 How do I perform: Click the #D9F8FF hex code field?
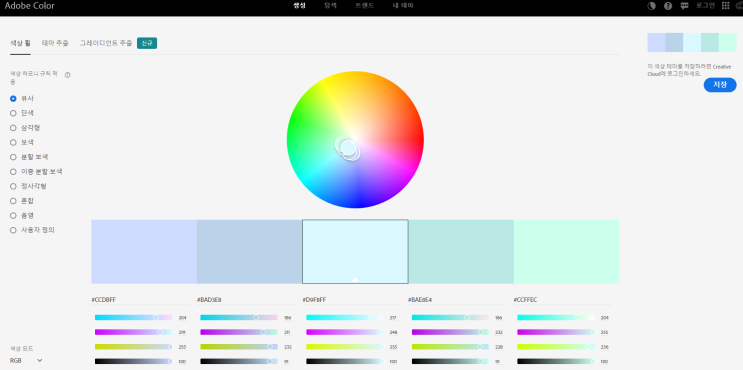[x=352, y=300]
